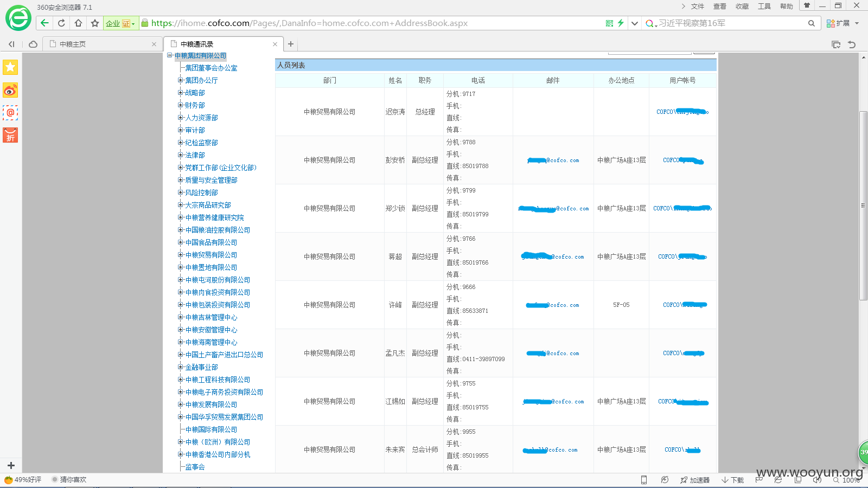Click name cell 孟凡杰
The image size is (868, 488).
click(395, 353)
